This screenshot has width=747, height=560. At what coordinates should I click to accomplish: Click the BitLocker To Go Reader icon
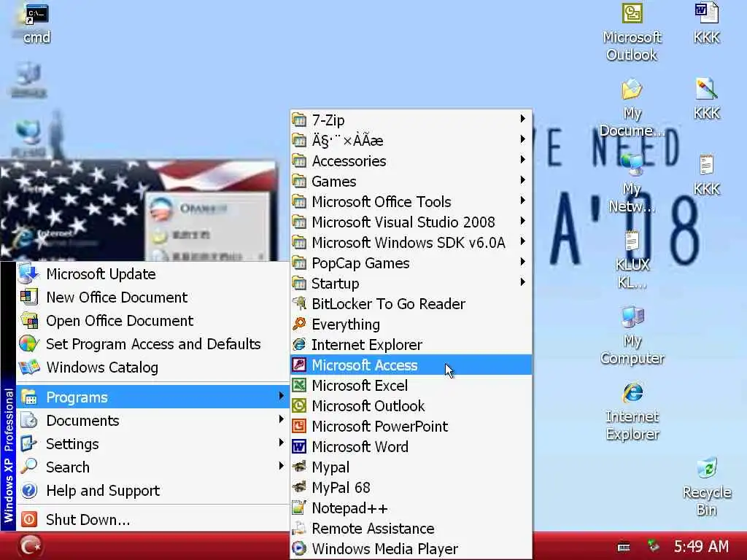(x=299, y=303)
